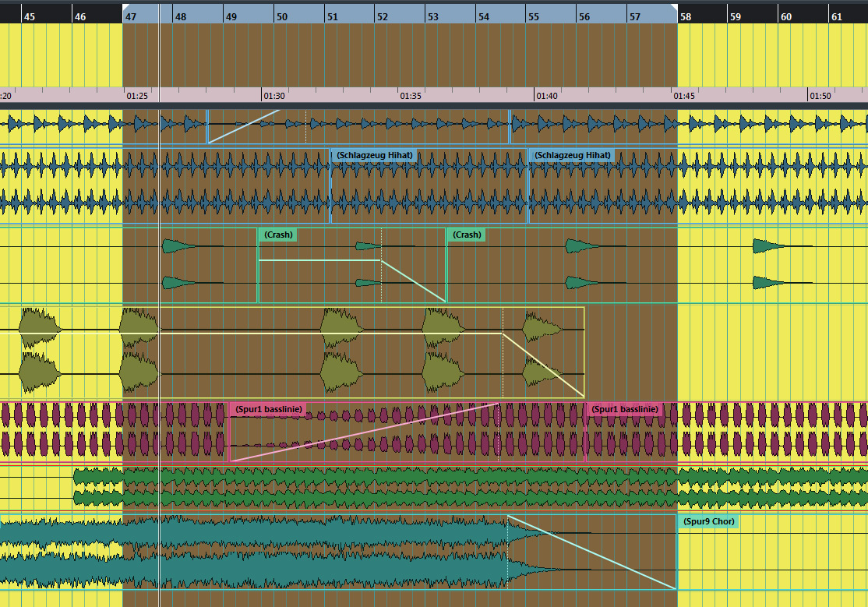Select the Schlagzeug Hihat event starting at bar 51

point(429,185)
